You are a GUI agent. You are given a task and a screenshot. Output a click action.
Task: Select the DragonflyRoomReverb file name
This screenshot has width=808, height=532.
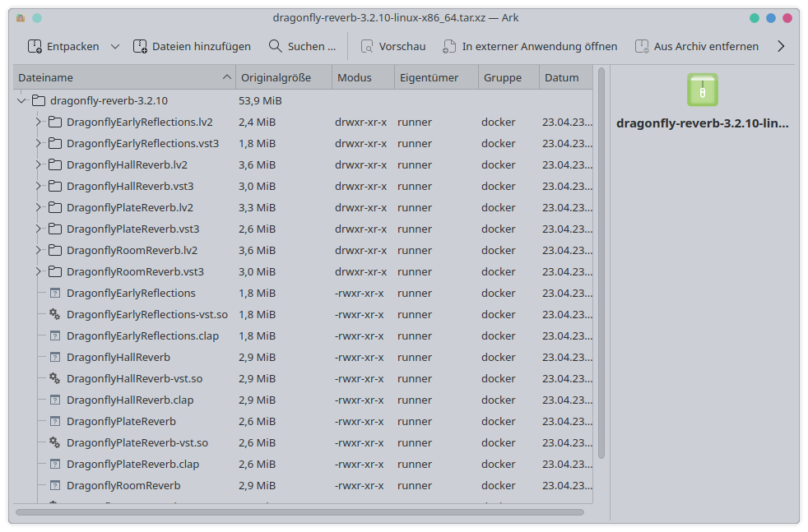123,485
